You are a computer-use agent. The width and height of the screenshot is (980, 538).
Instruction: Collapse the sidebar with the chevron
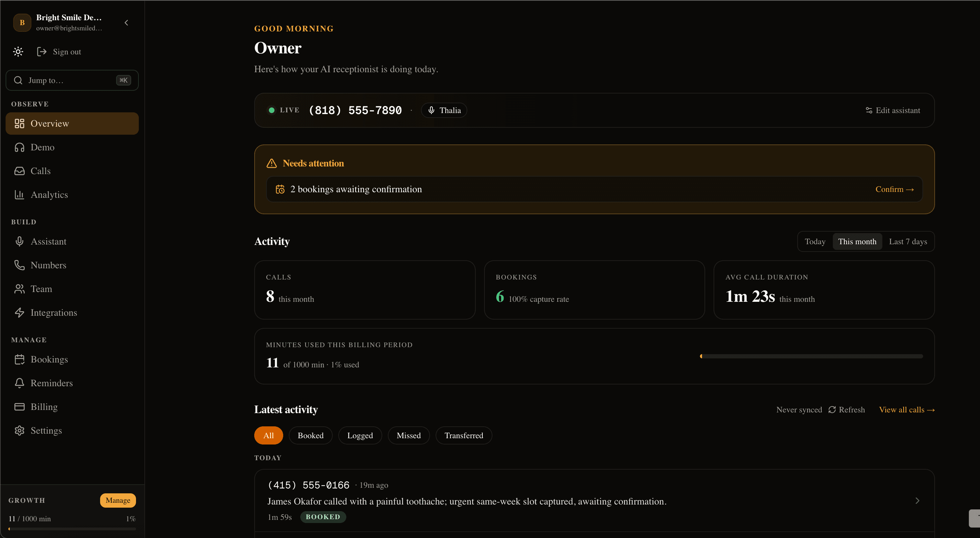(126, 23)
